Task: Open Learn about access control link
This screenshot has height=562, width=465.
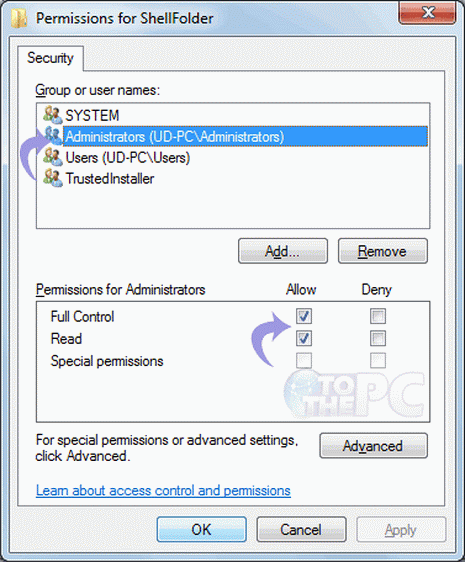Action: click(x=163, y=490)
